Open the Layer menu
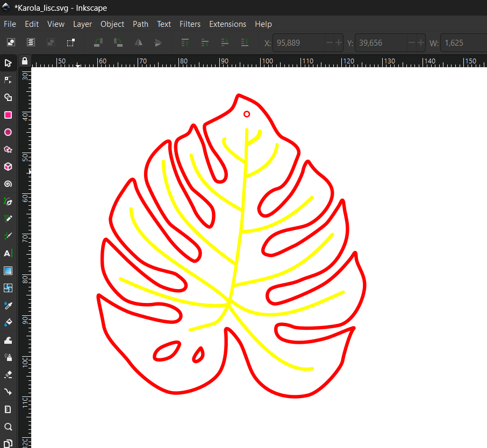 tap(82, 24)
